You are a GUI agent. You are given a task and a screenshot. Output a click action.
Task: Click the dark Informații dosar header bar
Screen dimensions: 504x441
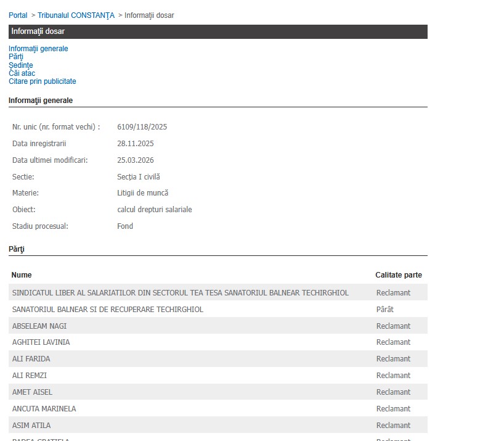[217, 31]
